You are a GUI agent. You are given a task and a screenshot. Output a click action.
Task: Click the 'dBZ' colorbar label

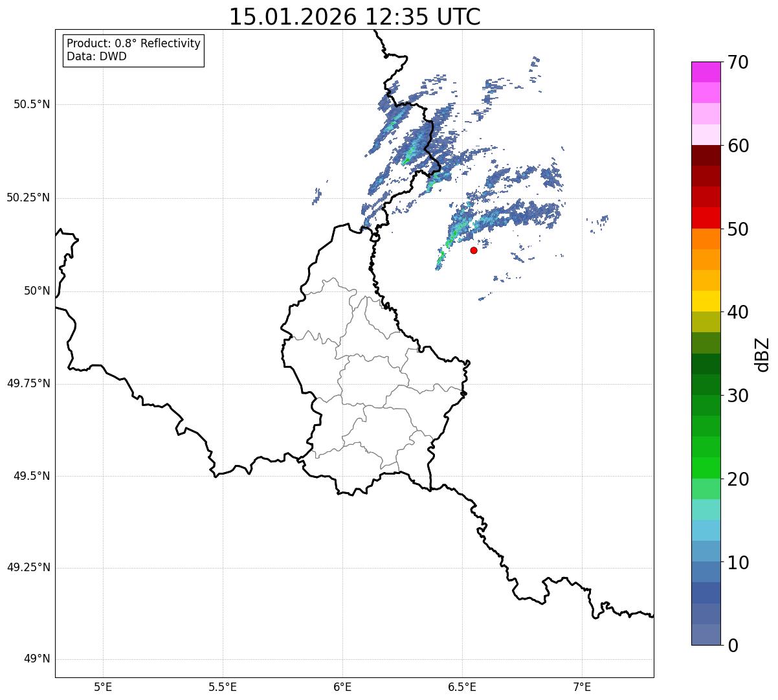762,354
